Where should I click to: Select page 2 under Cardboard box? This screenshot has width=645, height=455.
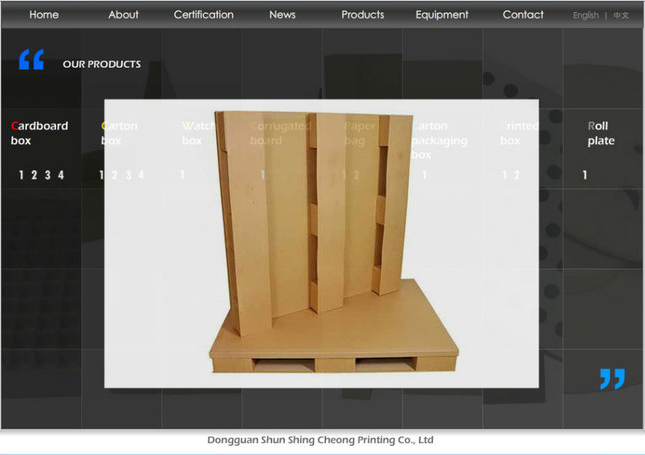34,176
